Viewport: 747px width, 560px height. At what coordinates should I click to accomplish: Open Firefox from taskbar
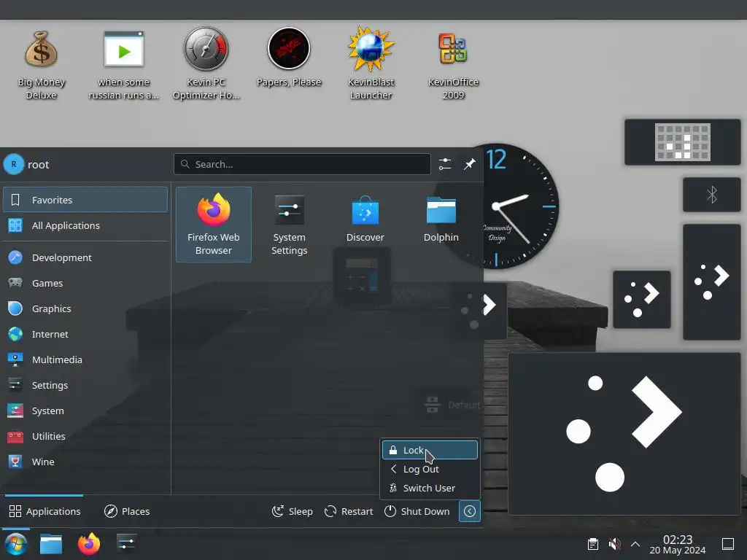click(x=89, y=544)
